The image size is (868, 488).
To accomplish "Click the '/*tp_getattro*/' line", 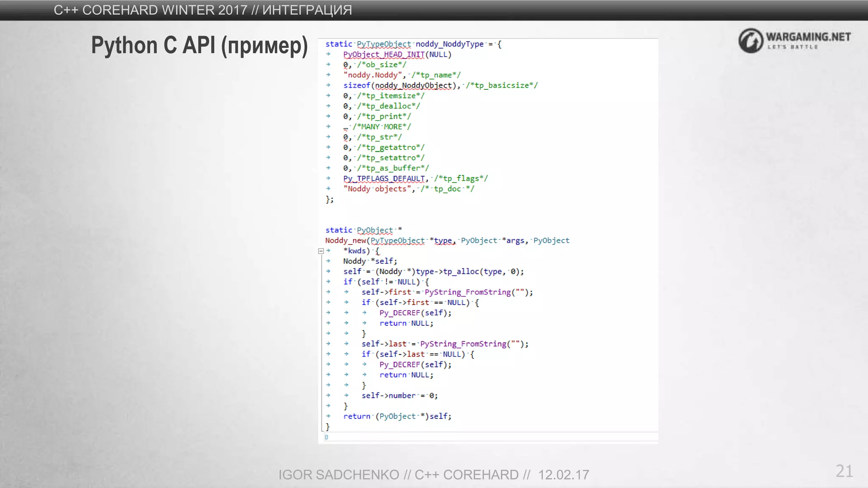I will coord(384,147).
